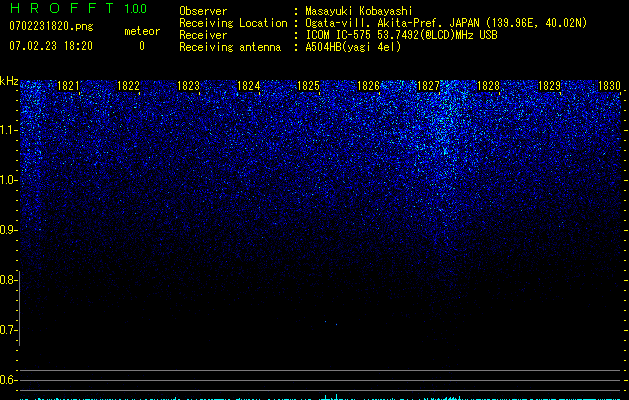Click the 1.1 frequency axis label
This screenshot has height=400, width=629.
[8, 130]
